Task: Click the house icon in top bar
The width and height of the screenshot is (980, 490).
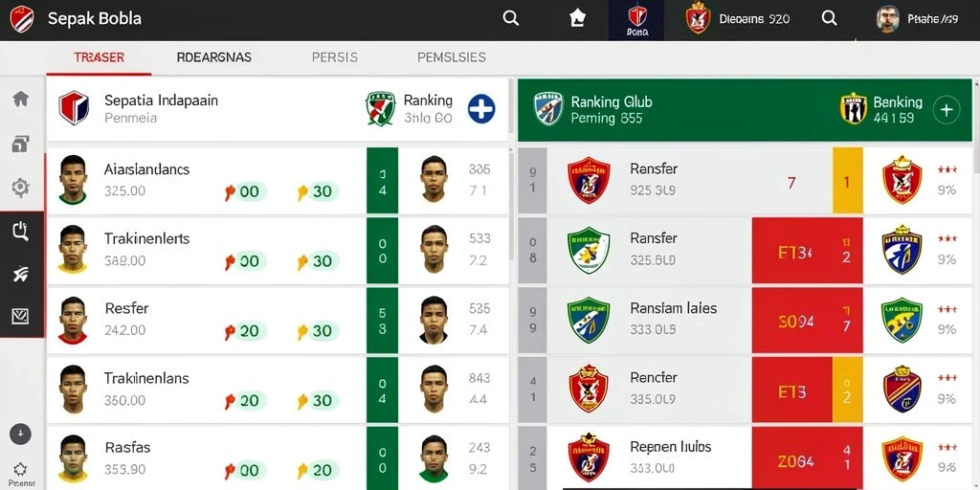Action: click(577, 19)
